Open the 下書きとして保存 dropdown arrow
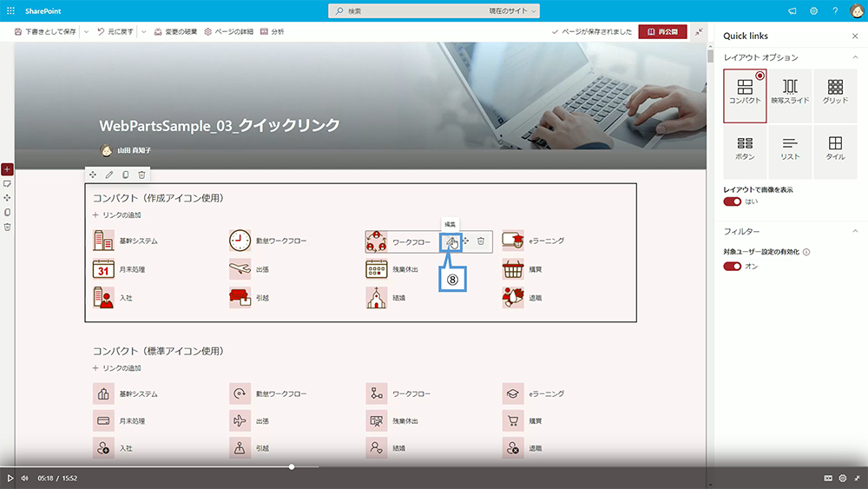The image size is (868, 489). click(x=86, y=31)
